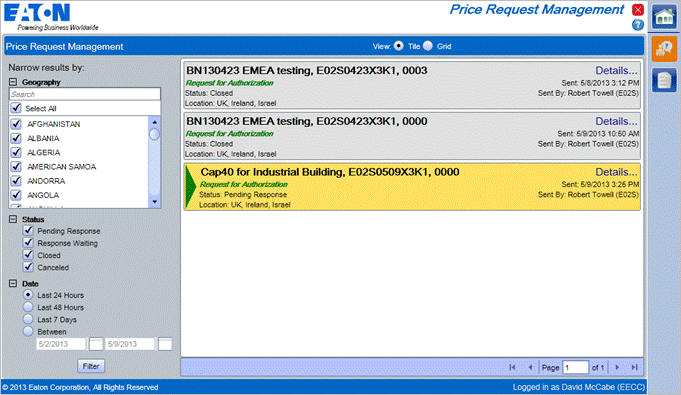Go to next page of results
The image size is (681, 395).
point(617,367)
